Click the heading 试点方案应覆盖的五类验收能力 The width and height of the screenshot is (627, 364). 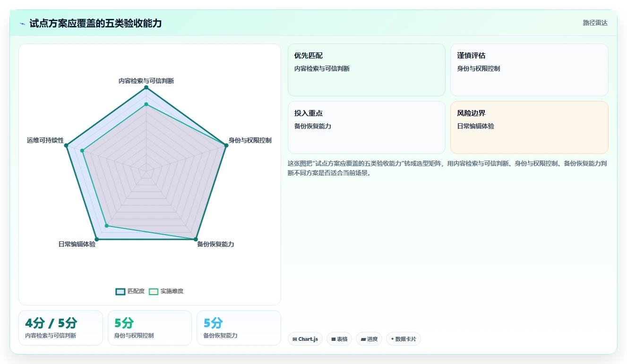95,23
